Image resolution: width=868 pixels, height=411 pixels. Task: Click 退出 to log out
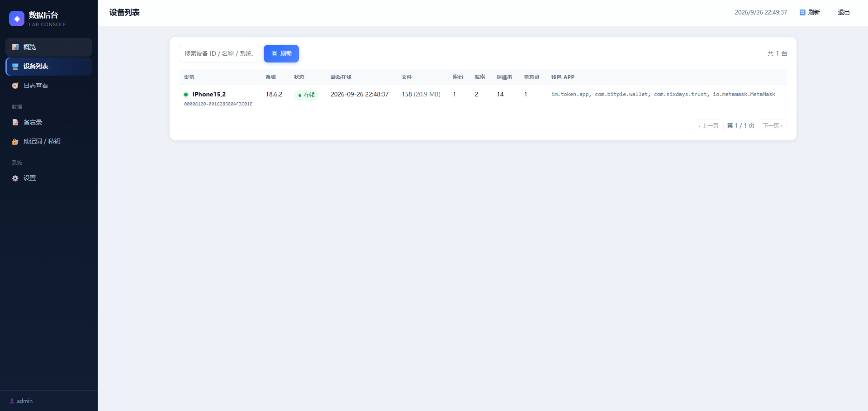tap(844, 12)
